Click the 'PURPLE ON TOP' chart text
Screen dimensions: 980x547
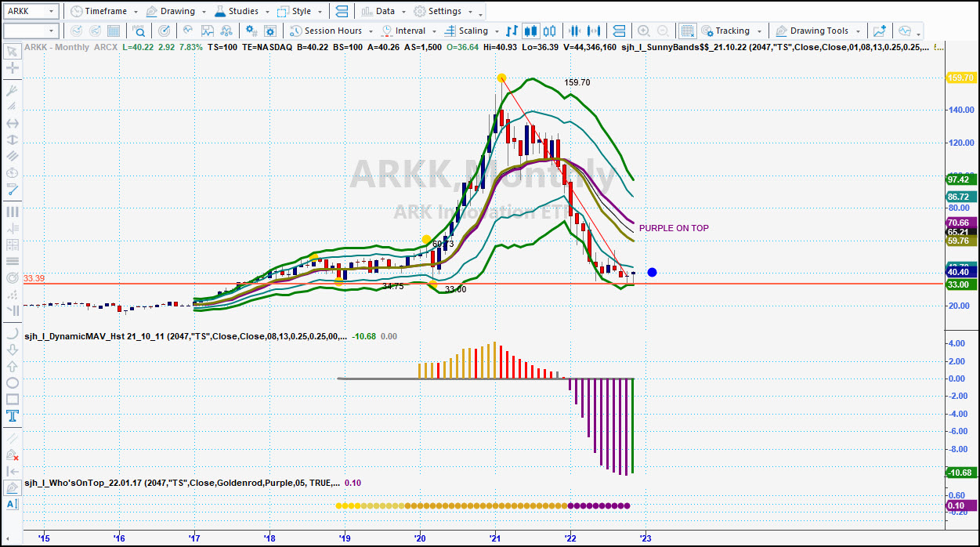[674, 228]
